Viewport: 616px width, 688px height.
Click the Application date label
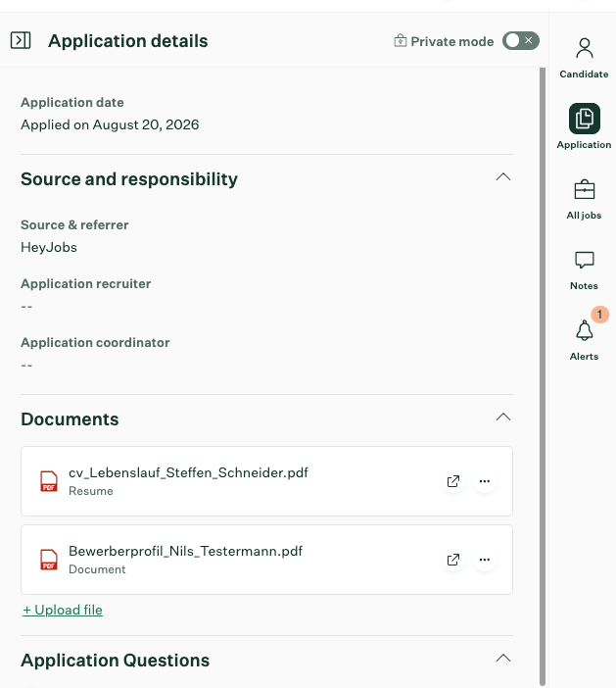(72, 102)
